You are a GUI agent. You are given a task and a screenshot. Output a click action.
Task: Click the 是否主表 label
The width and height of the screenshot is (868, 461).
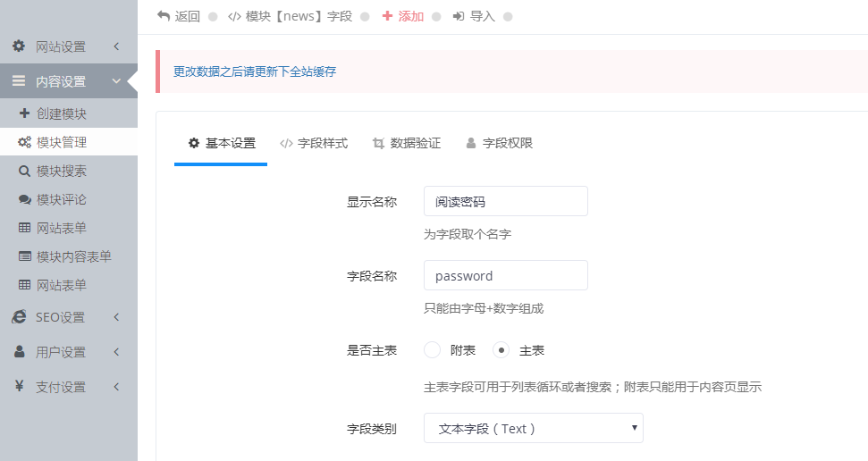click(372, 350)
